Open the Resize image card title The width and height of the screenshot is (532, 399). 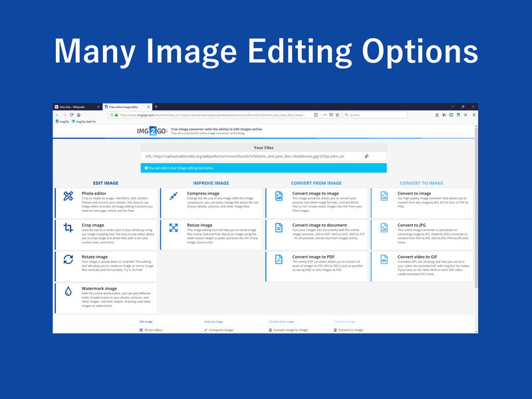tap(199, 225)
